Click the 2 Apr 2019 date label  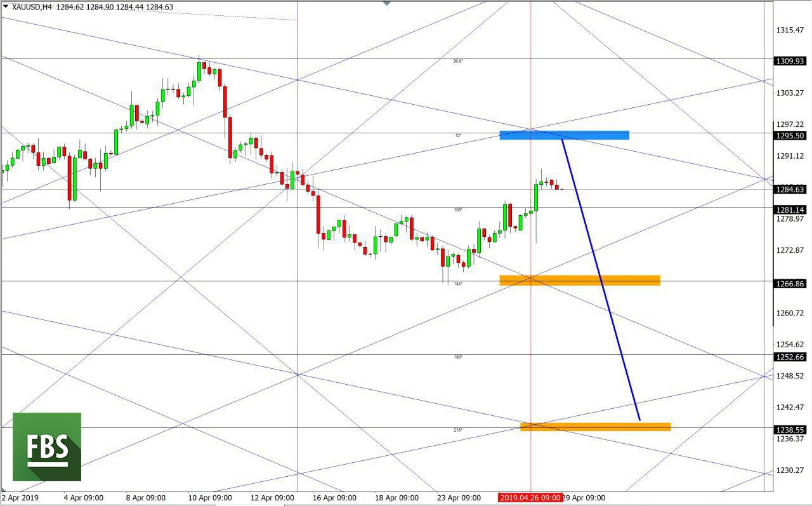[20, 498]
